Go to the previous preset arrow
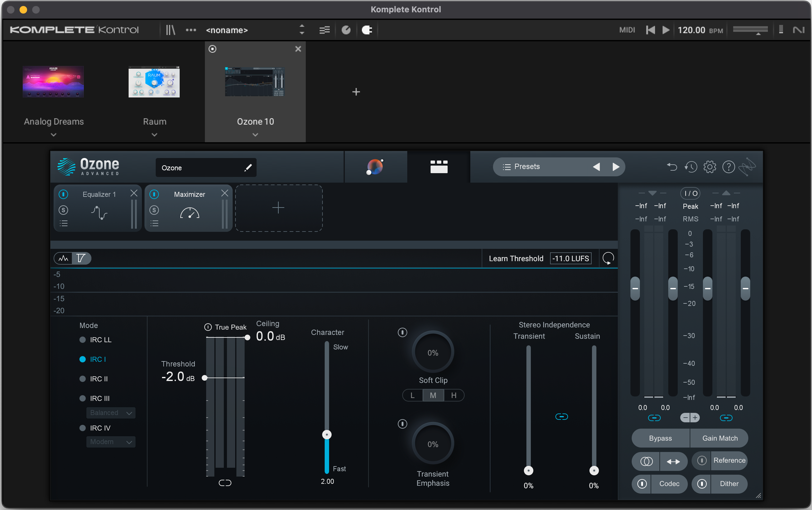 coord(596,167)
